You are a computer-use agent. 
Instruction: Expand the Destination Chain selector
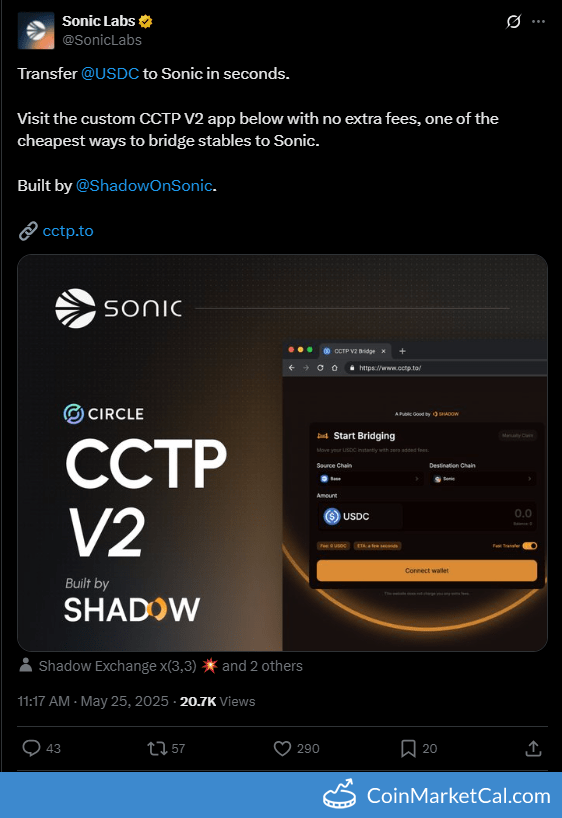coord(482,478)
